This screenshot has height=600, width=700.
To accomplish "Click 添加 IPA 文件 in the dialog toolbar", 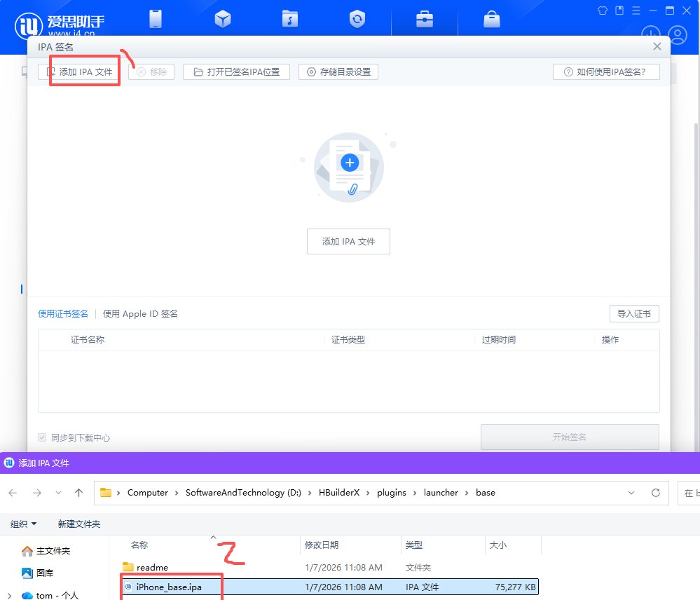I will (80, 72).
